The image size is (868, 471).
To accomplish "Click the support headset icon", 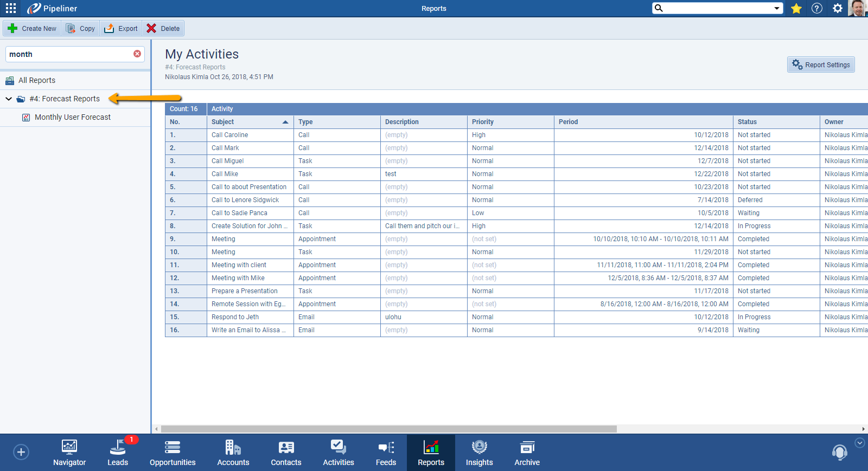I will pos(839,452).
